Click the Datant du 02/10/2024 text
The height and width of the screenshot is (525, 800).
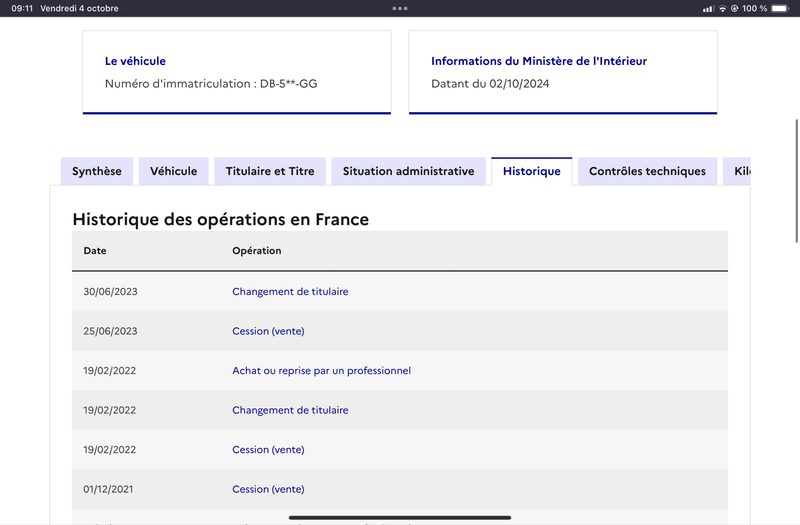coord(490,84)
